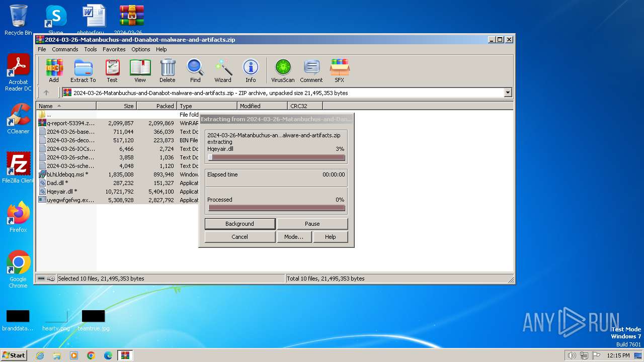Open Acrobat Reader DC shortcut
This screenshot has width=644, height=362.
pyautogui.click(x=18, y=73)
